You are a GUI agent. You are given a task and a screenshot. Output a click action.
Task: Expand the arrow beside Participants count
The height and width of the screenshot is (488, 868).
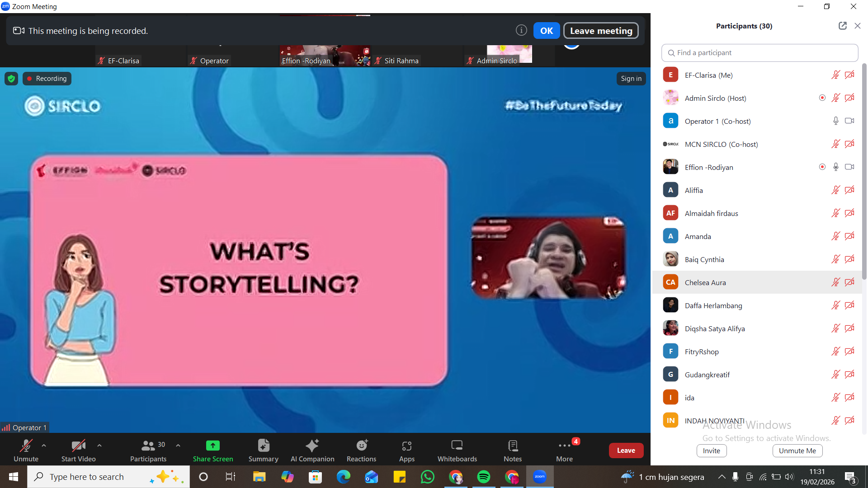(x=178, y=446)
